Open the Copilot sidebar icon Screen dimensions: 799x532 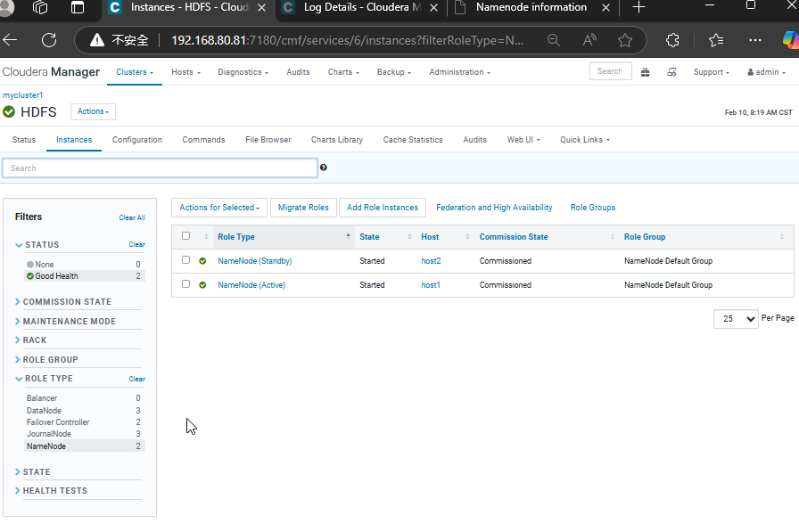[790, 40]
